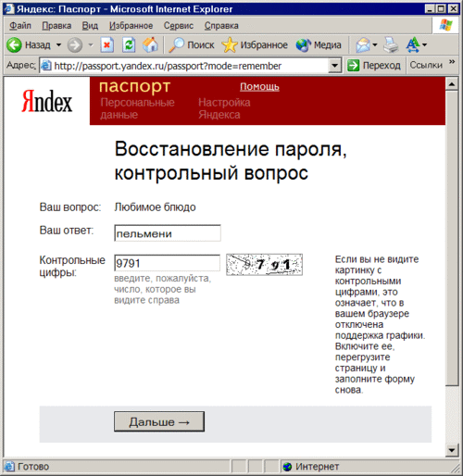Click the Готово status bar text
Viewport: 463px width, 476px height.
coord(33,467)
